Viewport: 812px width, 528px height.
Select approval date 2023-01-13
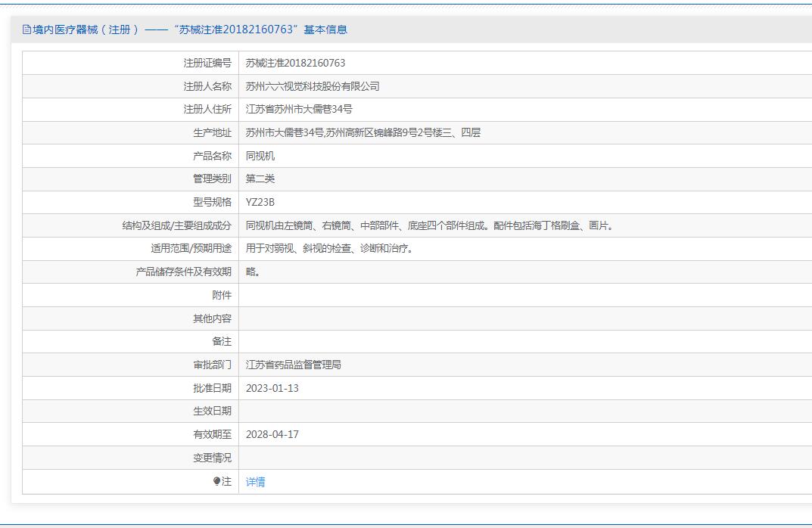point(272,388)
